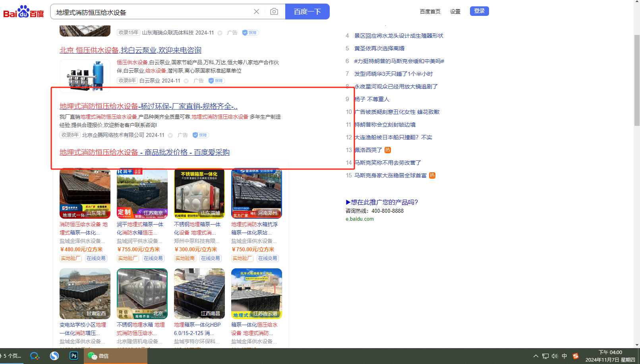Screen dimensions: 640x364
Task: Click the page vertical scrollbar thumb
Action: pos(637,79)
